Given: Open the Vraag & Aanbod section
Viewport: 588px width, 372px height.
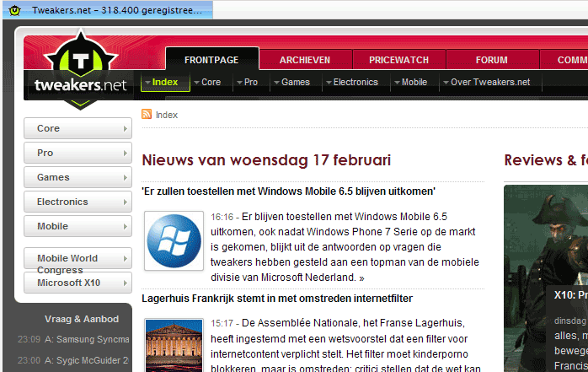Looking at the screenshot, I should click(x=82, y=319).
